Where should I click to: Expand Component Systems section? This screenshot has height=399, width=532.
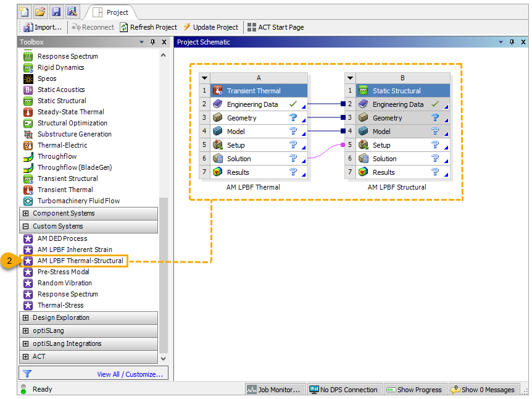25,214
